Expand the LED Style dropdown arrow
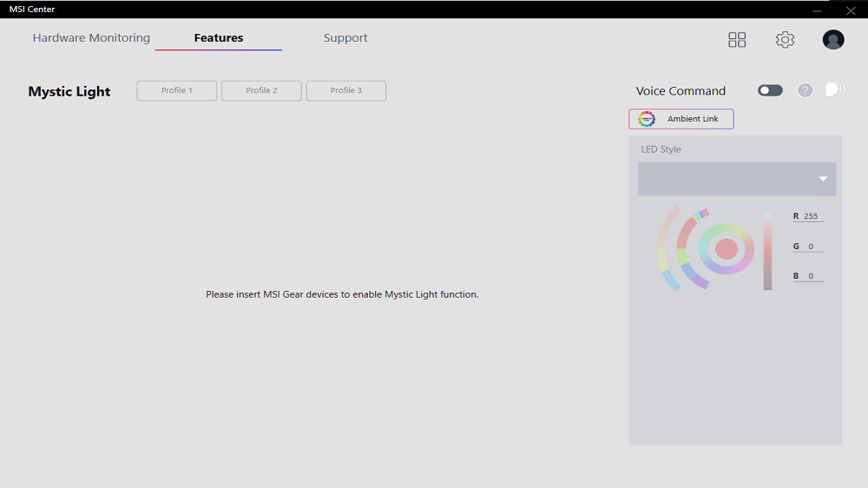Viewport: 868px width, 488px height. pos(823,179)
